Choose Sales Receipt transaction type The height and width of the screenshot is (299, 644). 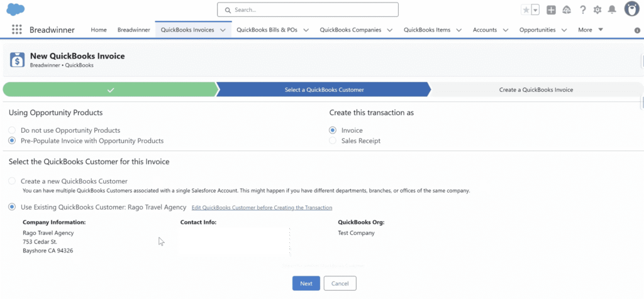(x=333, y=141)
